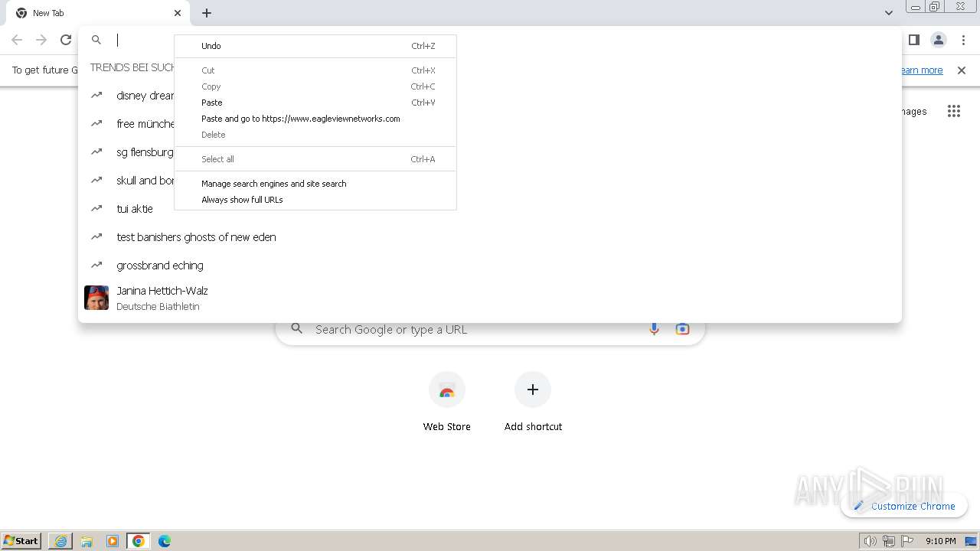Screen dimensions: 980x551
Task: Click the trend arrow beside tui aktie
Action: (x=96, y=208)
